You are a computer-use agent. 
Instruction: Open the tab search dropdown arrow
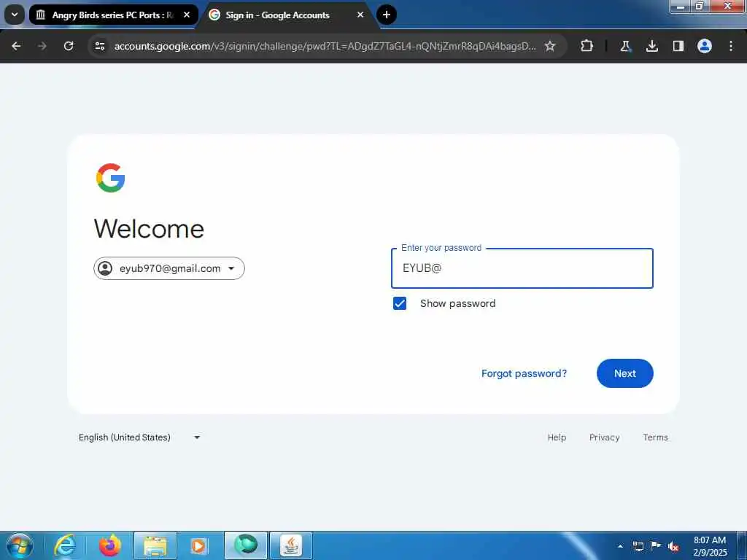(15, 15)
